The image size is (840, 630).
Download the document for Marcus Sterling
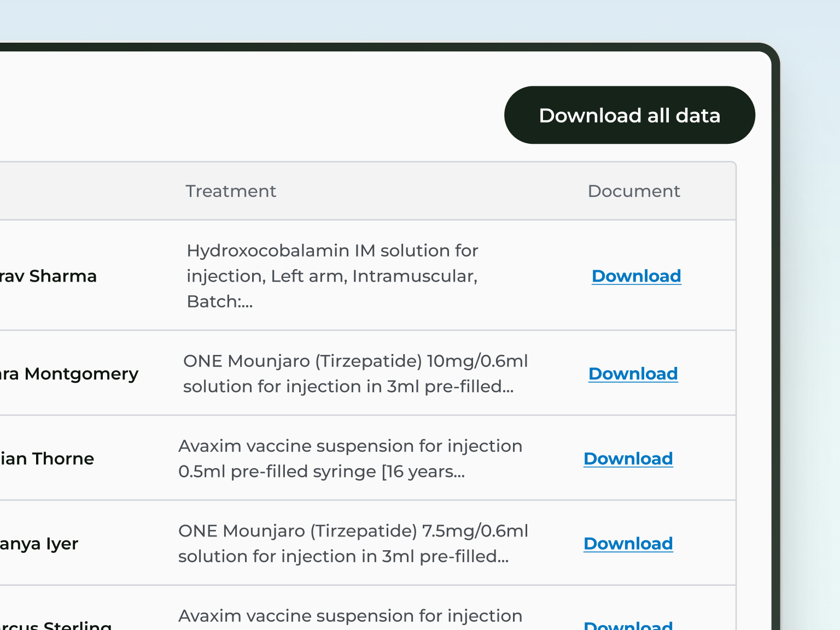(x=628, y=625)
